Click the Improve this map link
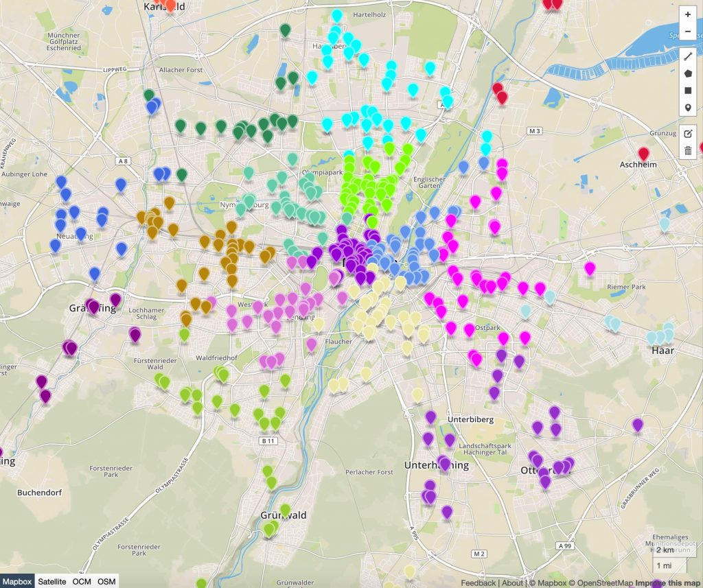 coord(667,583)
